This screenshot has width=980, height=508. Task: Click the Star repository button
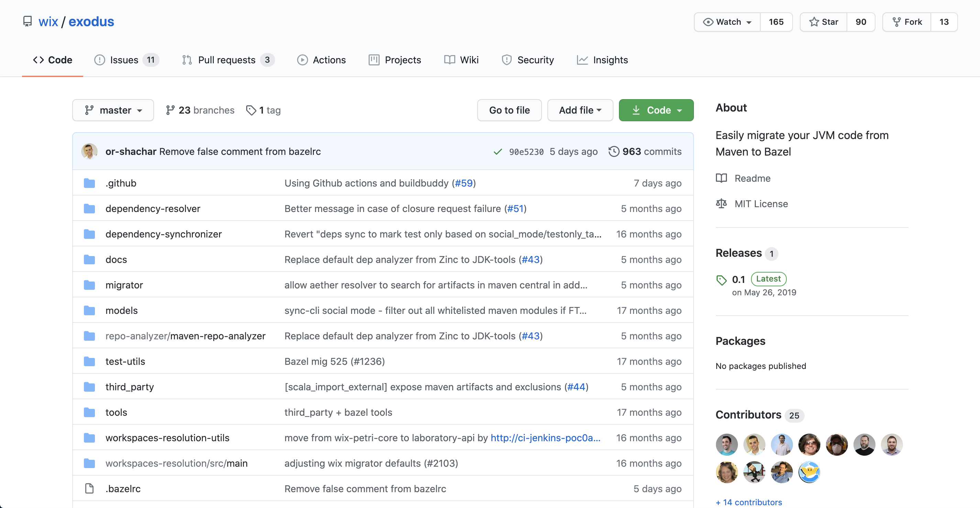(824, 22)
